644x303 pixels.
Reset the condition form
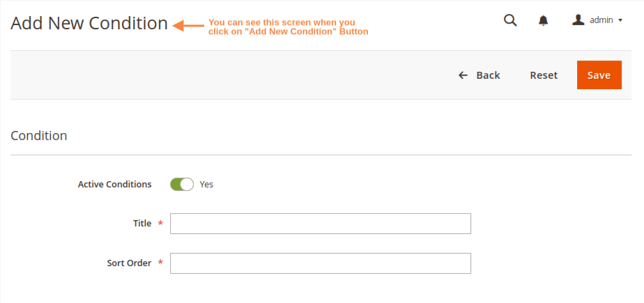click(544, 75)
